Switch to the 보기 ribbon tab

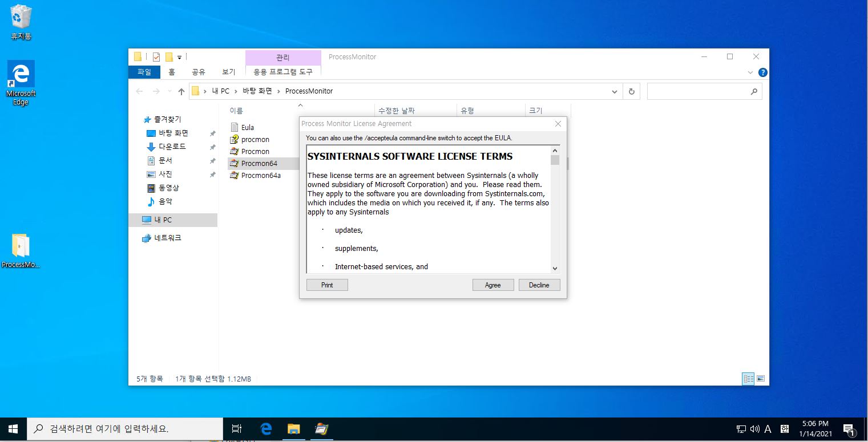(229, 72)
